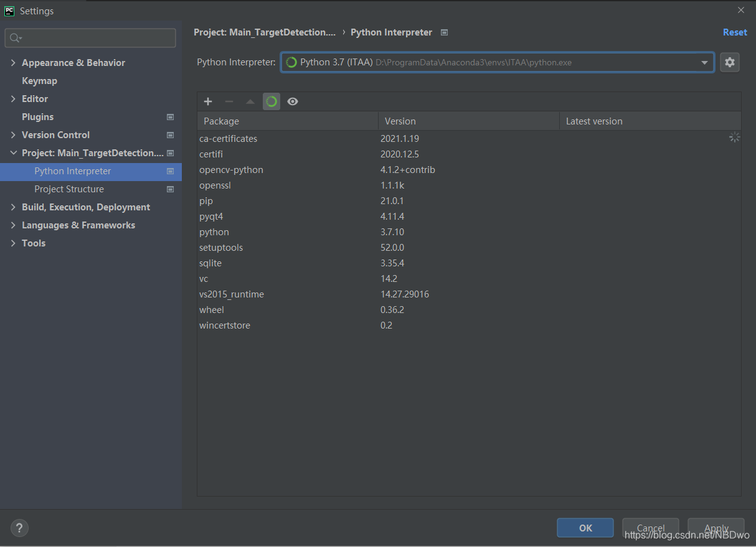Expand Languages & Frameworks section
This screenshot has height=547, width=756.
[13, 225]
